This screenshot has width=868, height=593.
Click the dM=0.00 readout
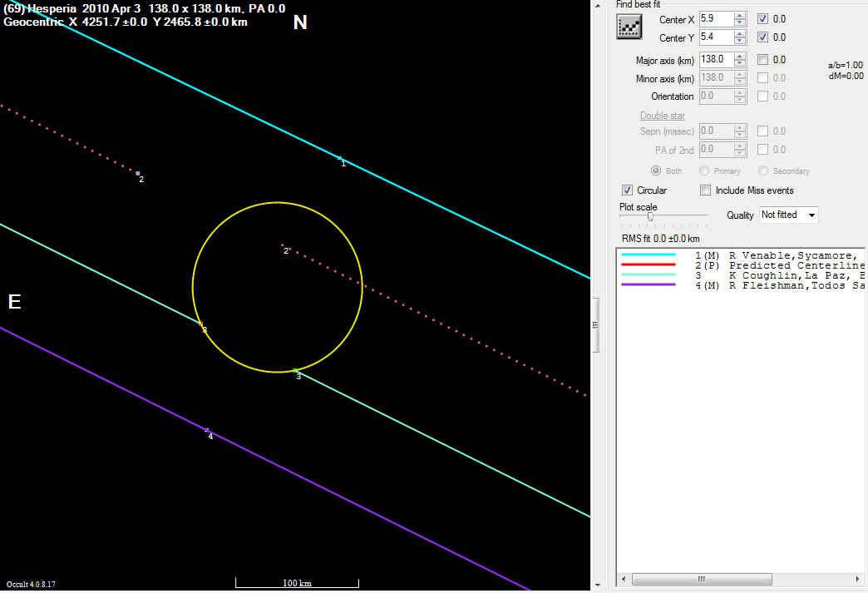(x=846, y=76)
